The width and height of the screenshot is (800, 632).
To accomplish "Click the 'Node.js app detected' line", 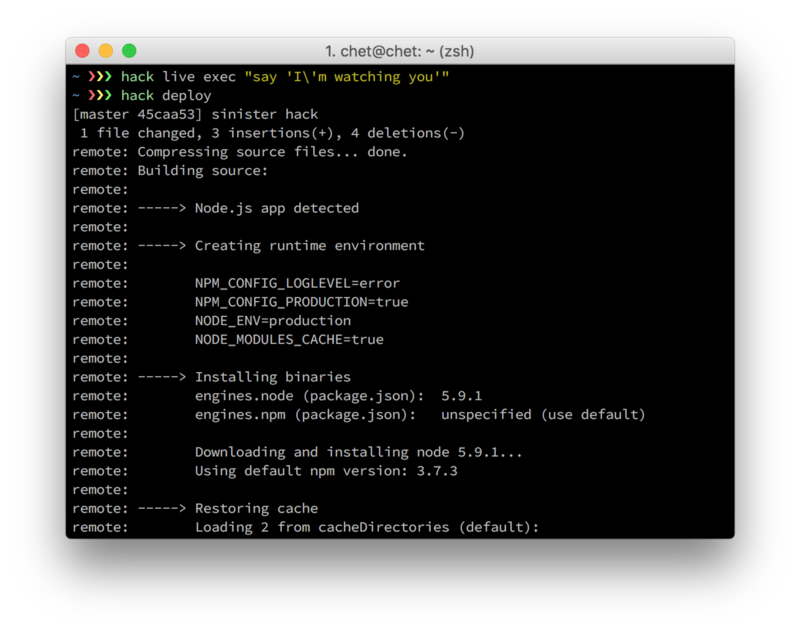I will [276, 208].
